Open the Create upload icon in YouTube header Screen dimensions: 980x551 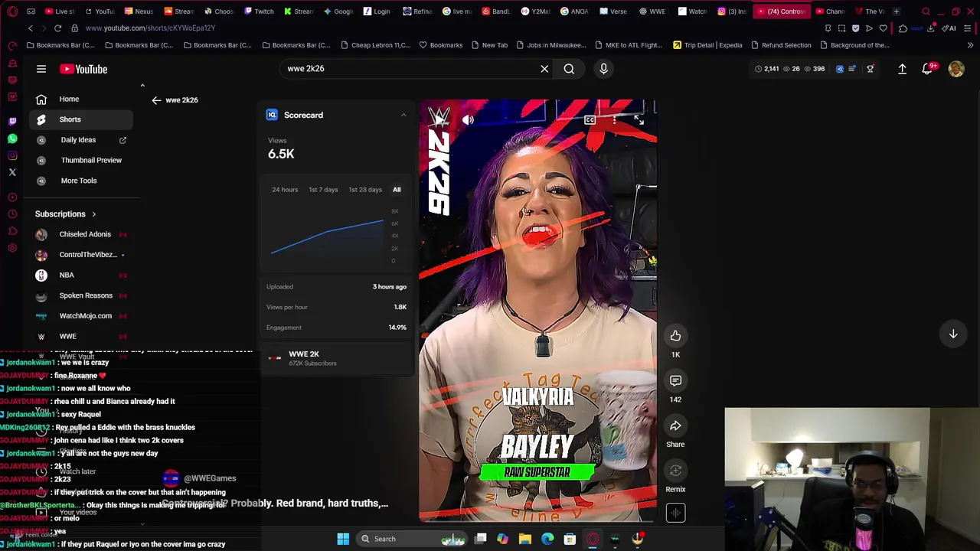(x=902, y=69)
